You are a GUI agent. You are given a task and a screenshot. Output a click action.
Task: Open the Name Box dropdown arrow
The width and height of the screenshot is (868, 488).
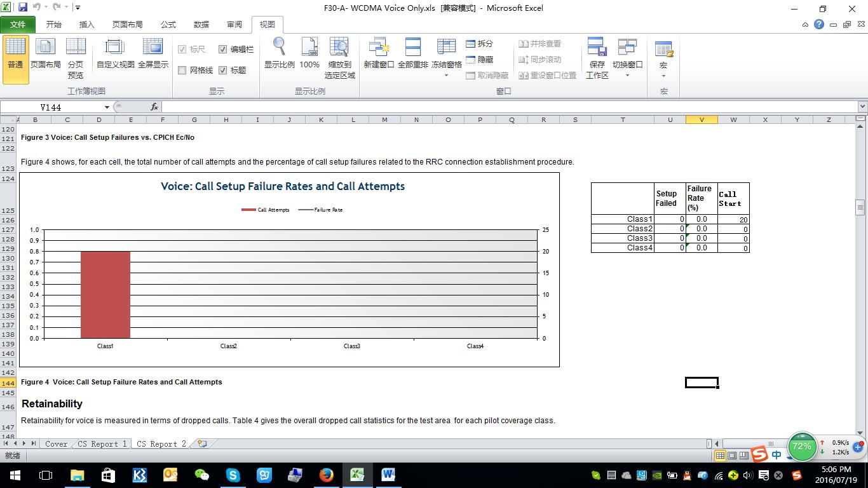click(x=107, y=107)
